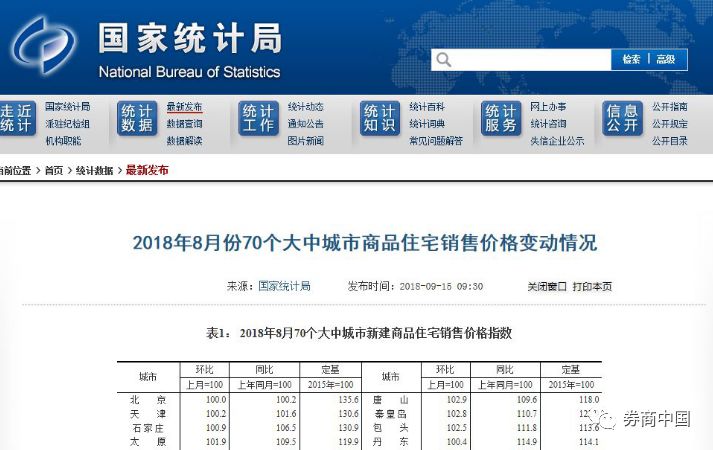
Task: Click the publish time 2018-09-15 09:30
Action: [441, 286]
